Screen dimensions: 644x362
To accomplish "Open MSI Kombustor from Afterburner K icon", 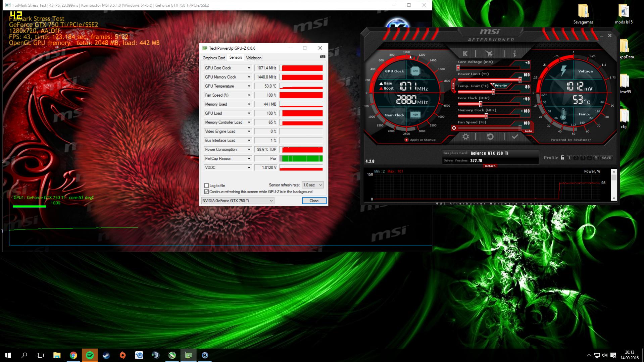I will [465, 53].
